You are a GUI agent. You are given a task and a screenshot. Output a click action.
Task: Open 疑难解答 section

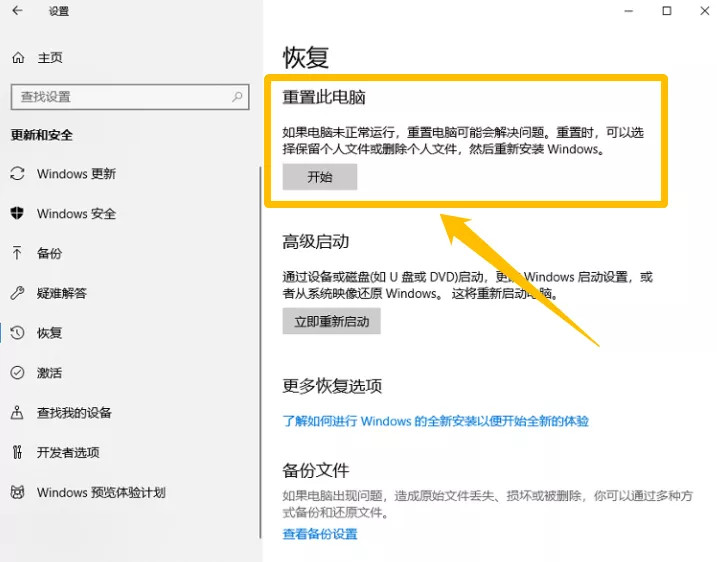[62, 293]
